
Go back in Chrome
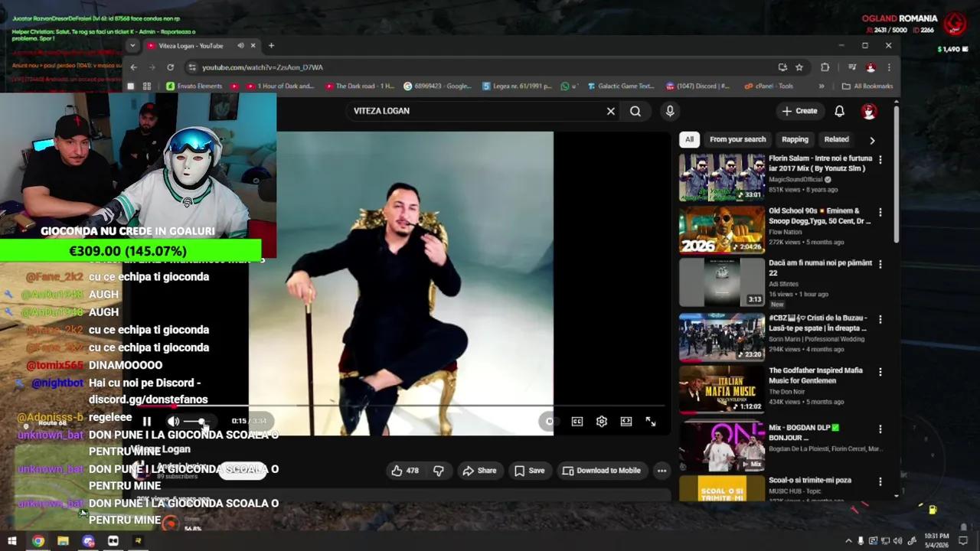133,67
